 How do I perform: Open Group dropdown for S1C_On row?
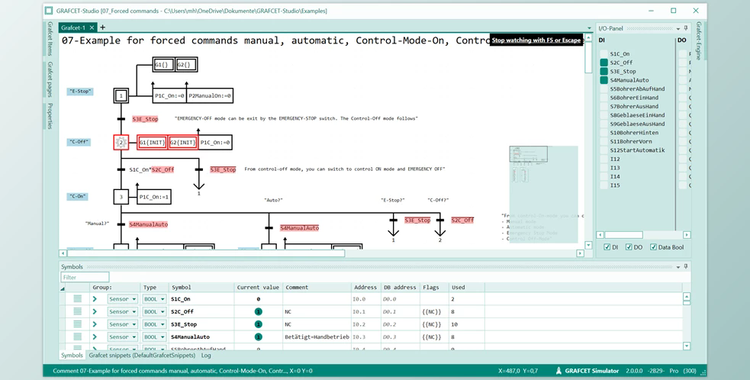coord(122,299)
